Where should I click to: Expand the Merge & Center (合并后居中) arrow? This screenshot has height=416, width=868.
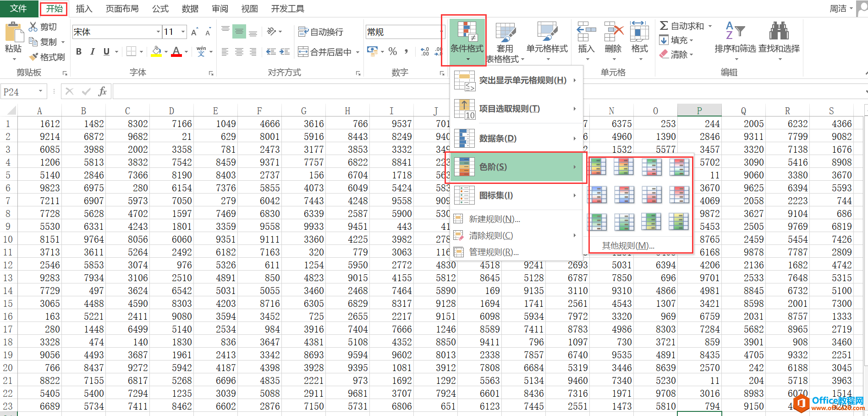(x=357, y=52)
